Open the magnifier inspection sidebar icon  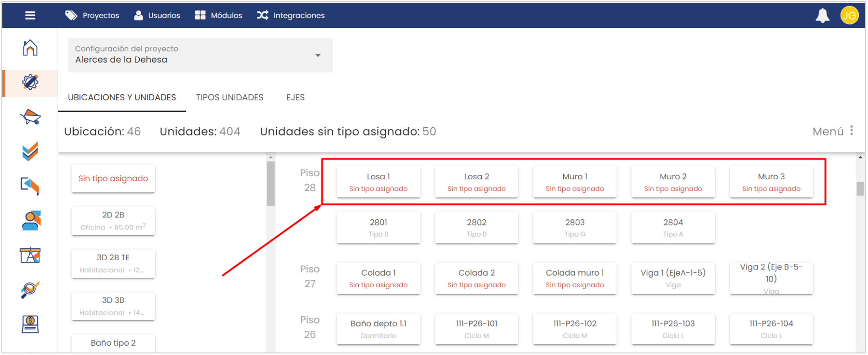(x=30, y=289)
